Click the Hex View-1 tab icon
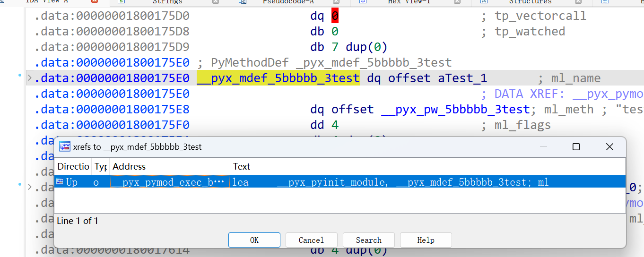 pos(363,2)
